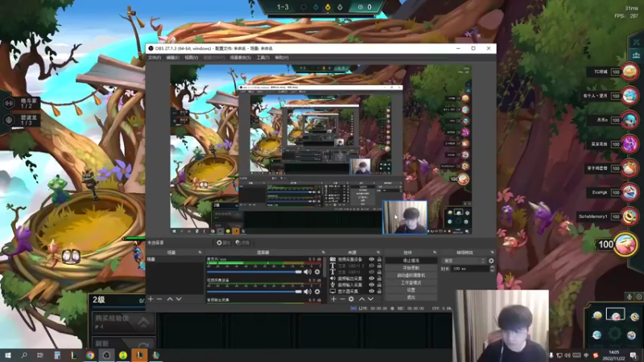The image size is (644, 362).
Task: Open the 文件(F) menu
Action: pos(153,58)
